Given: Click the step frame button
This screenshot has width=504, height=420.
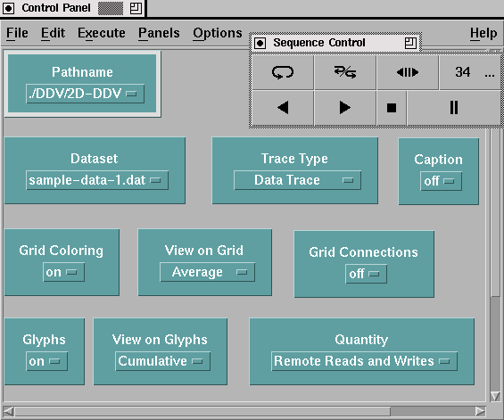Looking at the screenshot, I should coord(408,72).
